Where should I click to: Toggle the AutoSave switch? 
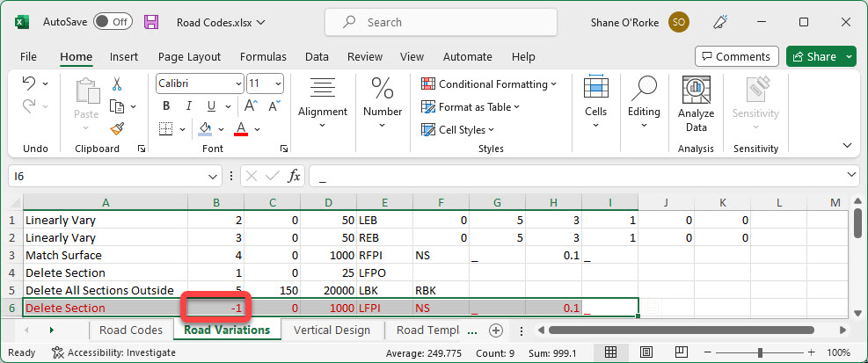pos(113,22)
